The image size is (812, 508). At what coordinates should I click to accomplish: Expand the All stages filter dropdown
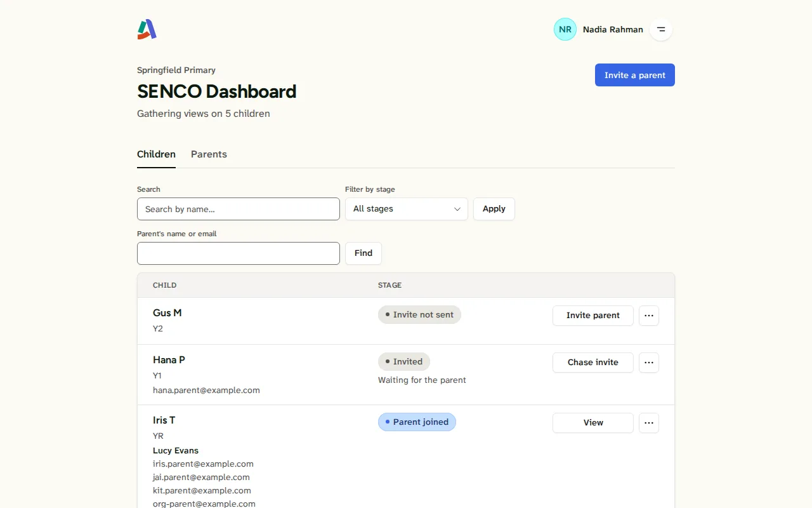click(x=407, y=209)
